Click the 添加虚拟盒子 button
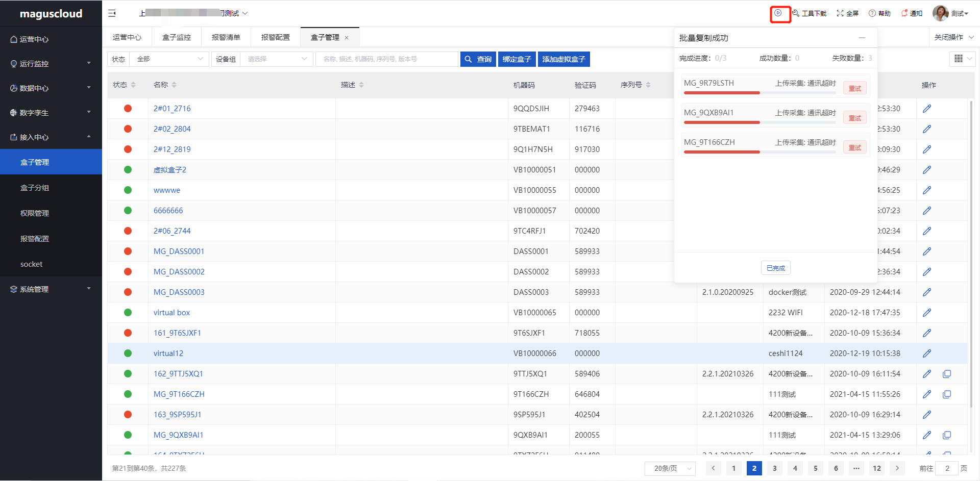 point(564,59)
